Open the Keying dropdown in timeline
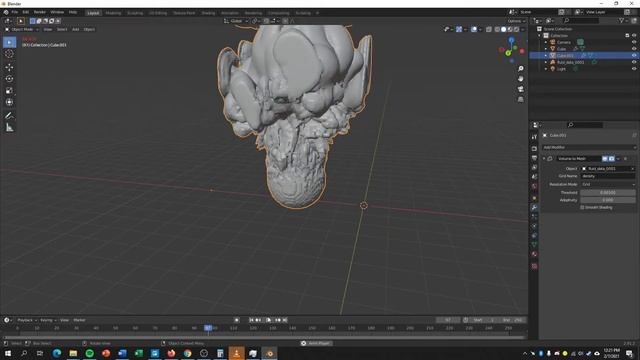Viewport: 640px width, 360px height. coord(48,320)
